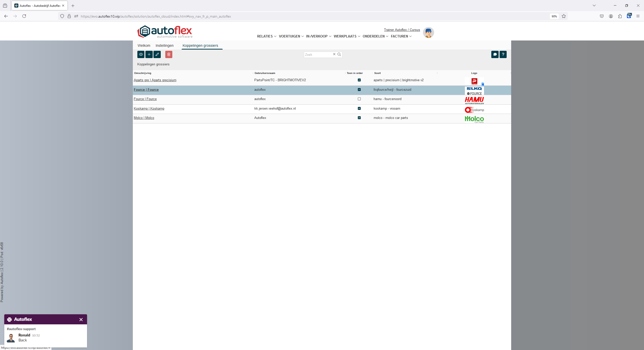Click Trainer Autoflex / Cursus link
Viewport: 644px width, 350px height.
402,30
